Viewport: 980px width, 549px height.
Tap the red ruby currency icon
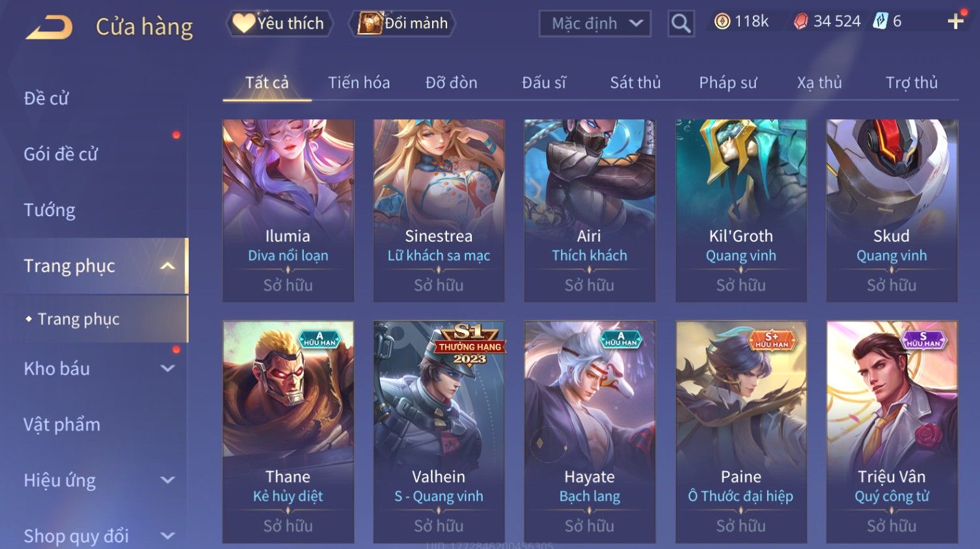(x=801, y=21)
